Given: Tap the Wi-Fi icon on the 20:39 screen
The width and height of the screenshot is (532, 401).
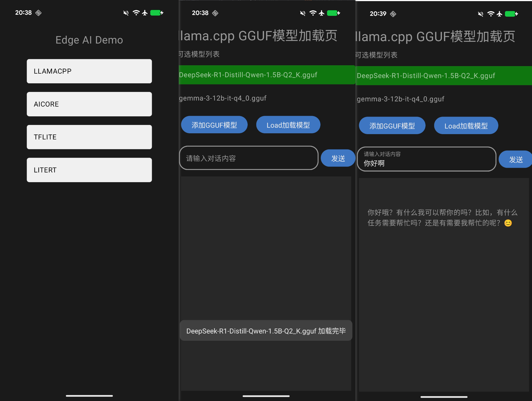Looking at the screenshot, I should coord(491,14).
